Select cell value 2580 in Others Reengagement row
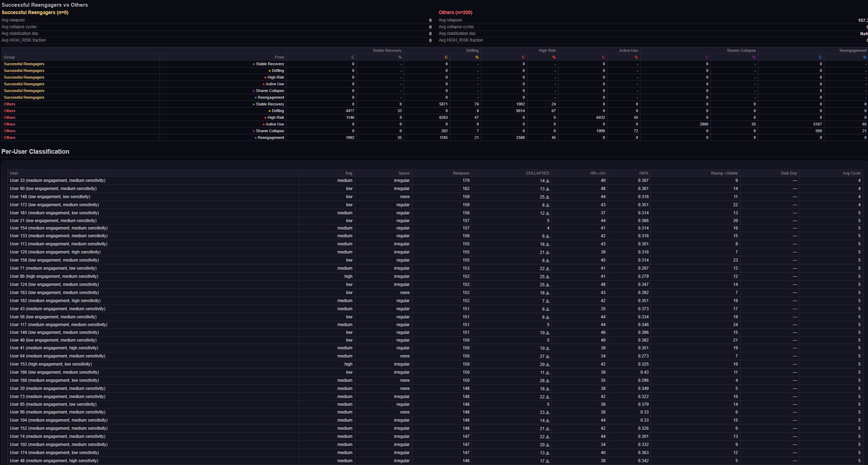This screenshot has width=868, height=465. 520,137
